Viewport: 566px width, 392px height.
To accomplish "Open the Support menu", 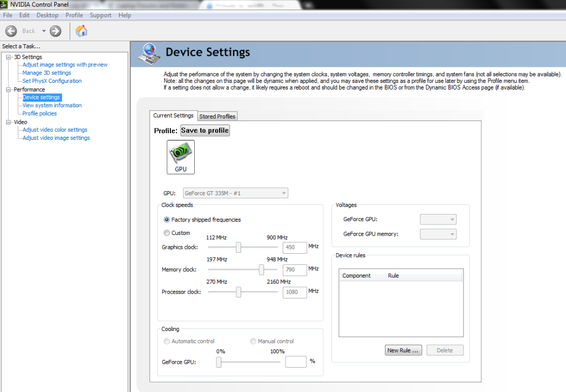I will [x=100, y=15].
